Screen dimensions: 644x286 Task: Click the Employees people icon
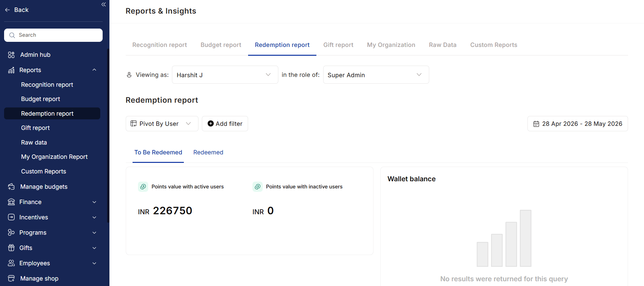tap(11, 263)
